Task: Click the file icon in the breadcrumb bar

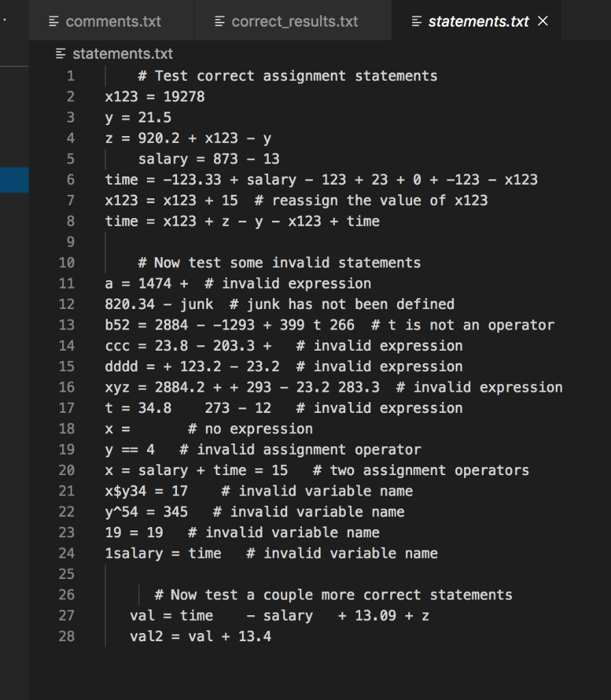Action: pos(60,53)
